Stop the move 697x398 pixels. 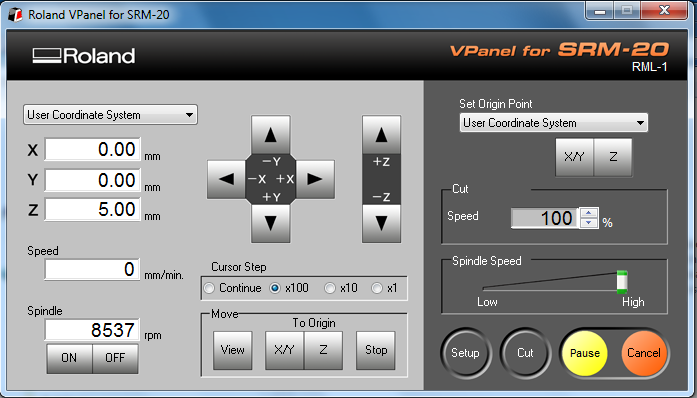376,350
